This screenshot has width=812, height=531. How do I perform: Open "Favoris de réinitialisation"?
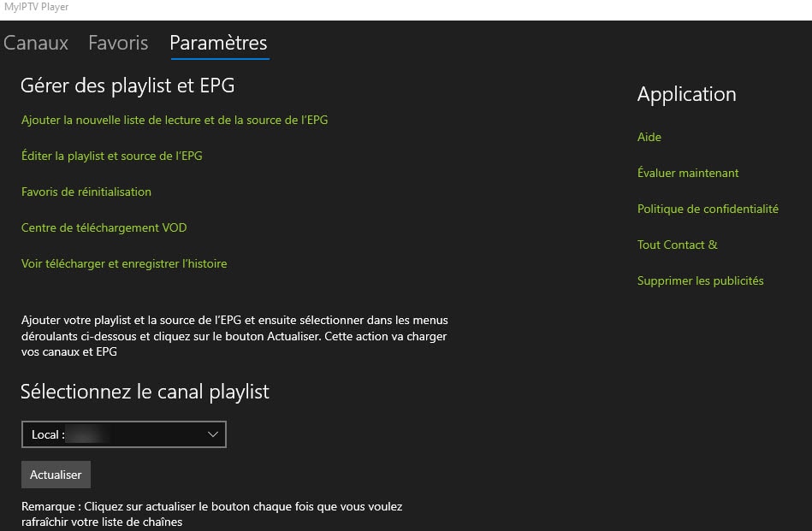(86, 192)
